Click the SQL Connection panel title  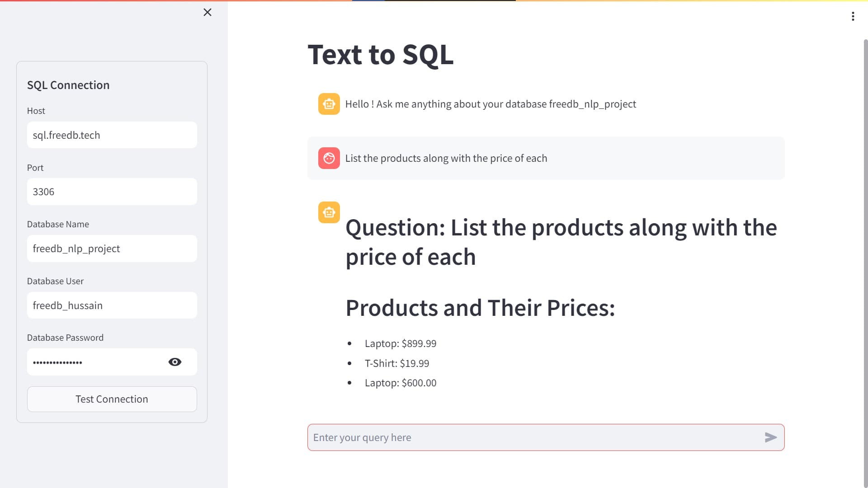[68, 85]
